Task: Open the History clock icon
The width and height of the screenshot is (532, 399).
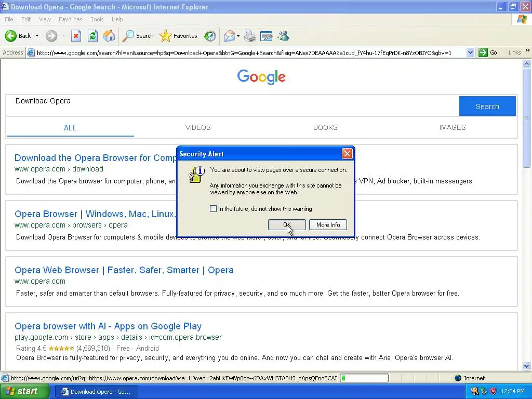Action: coord(210,36)
